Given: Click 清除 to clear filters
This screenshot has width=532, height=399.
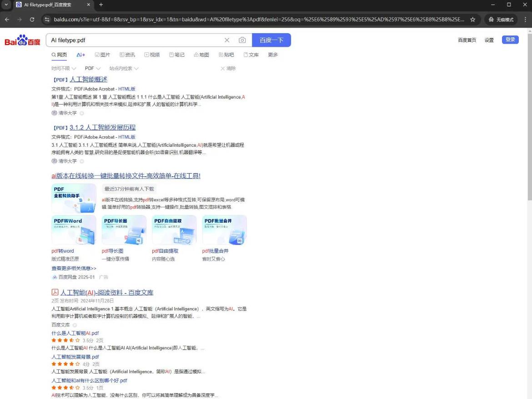Looking at the screenshot, I should [228, 68].
